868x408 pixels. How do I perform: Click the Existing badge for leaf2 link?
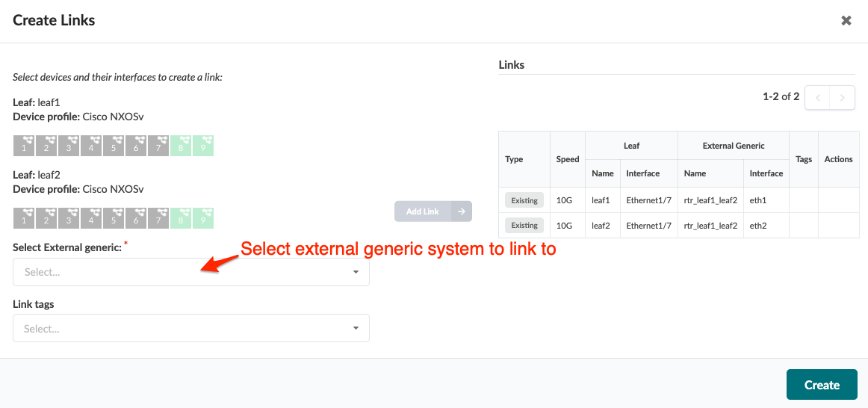524,226
